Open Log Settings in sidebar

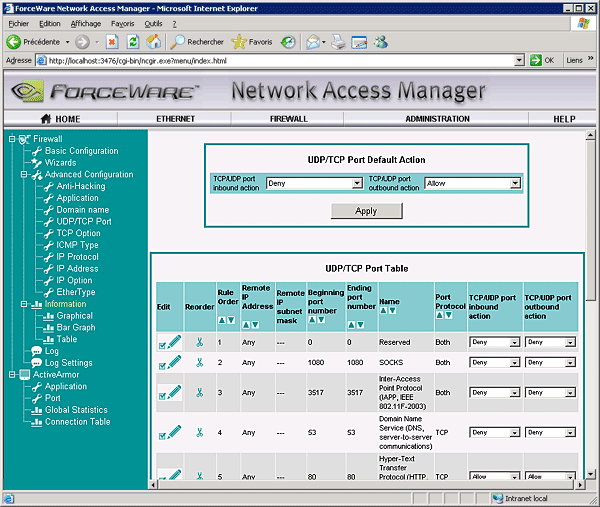(x=68, y=363)
